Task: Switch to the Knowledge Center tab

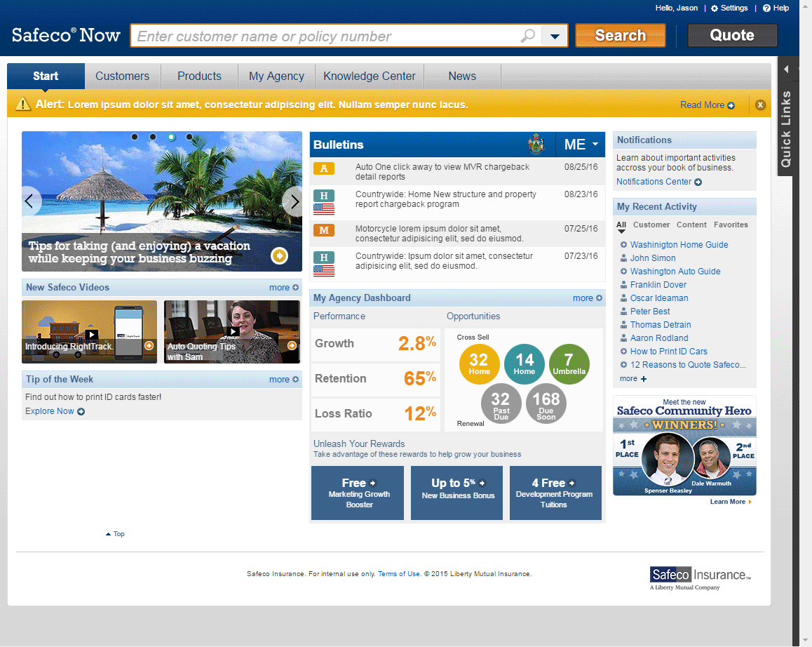Action: [x=369, y=76]
